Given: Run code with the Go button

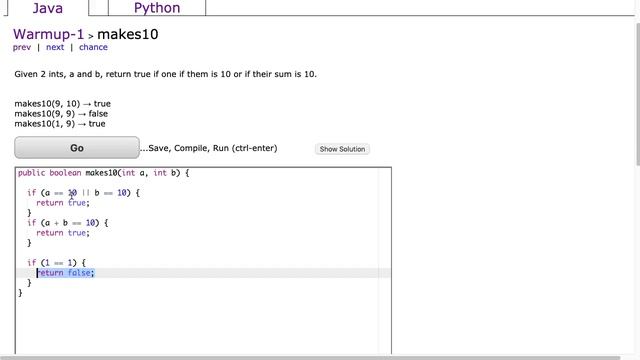Looking at the screenshot, I should (77, 148).
